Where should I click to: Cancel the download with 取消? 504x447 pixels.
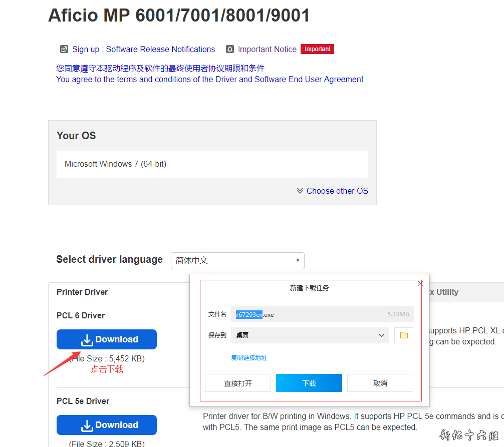coord(380,383)
